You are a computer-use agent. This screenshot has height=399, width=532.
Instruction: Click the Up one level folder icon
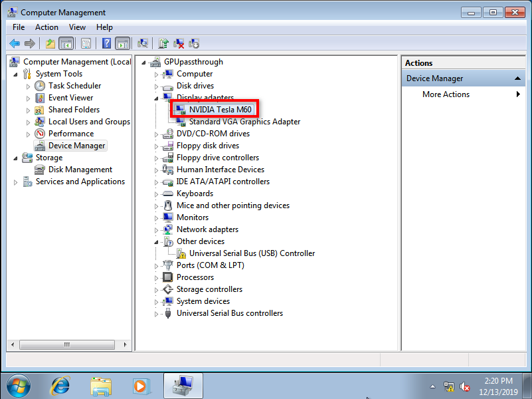(50, 43)
